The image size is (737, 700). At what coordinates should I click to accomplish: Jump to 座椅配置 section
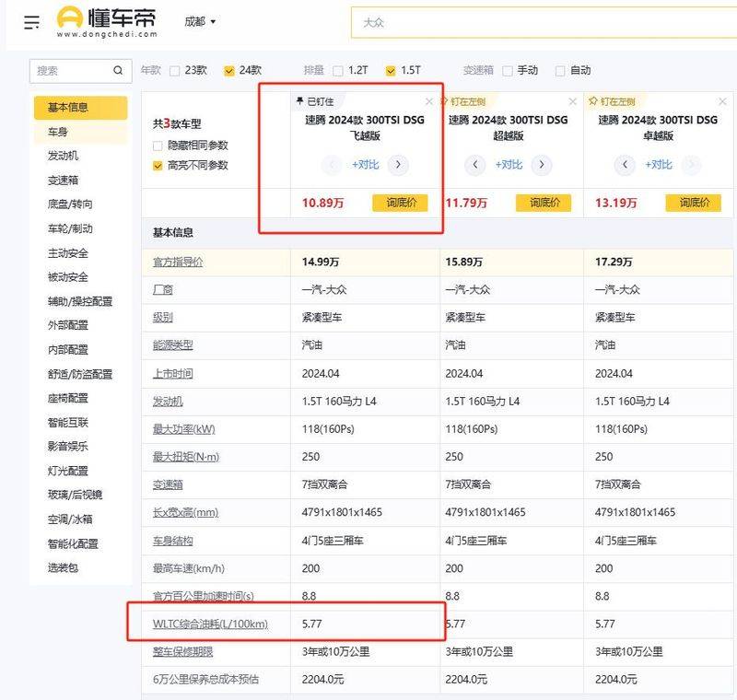(x=67, y=398)
